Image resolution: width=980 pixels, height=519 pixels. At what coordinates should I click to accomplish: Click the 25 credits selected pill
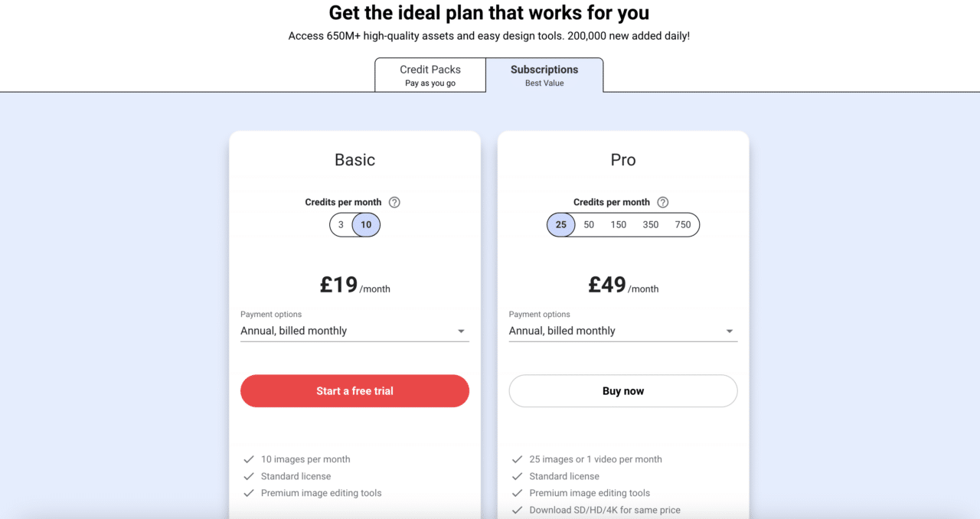tap(561, 224)
